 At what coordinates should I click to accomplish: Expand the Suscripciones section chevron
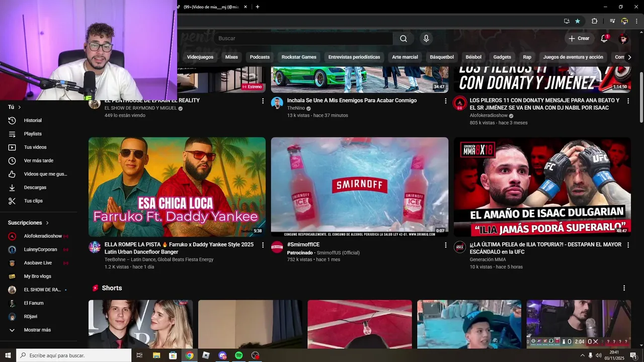tap(47, 223)
